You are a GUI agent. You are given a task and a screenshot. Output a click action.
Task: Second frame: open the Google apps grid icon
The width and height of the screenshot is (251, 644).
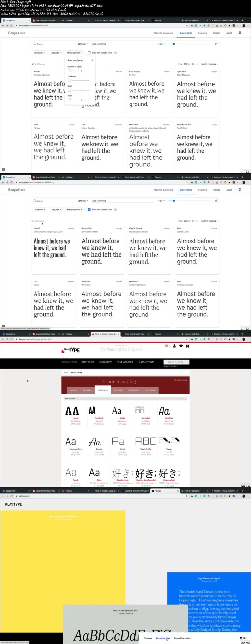pyautogui.click(x=240, y=190)
